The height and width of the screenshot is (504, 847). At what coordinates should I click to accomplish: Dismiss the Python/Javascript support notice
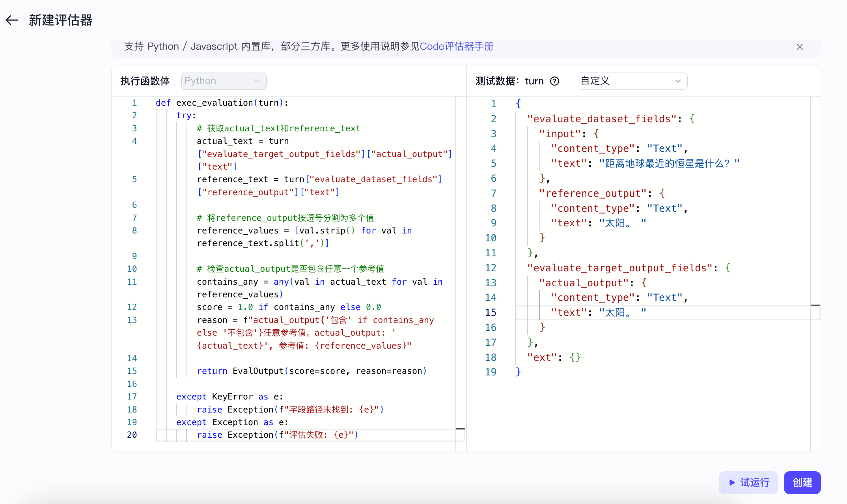800,47
